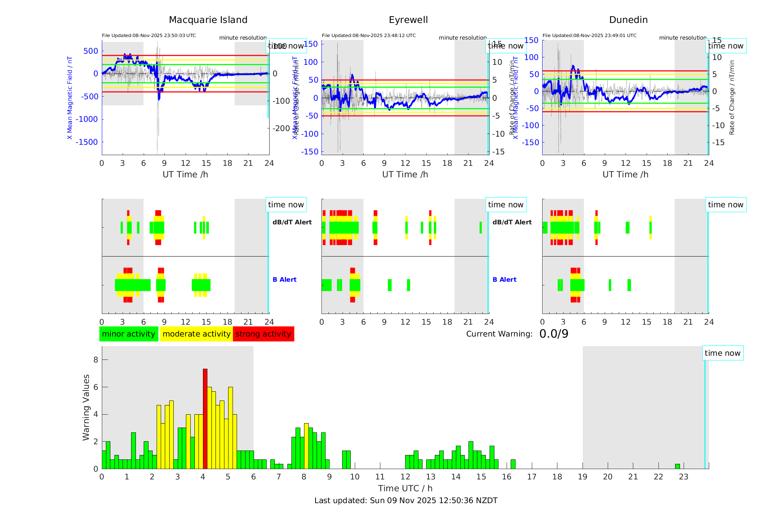The height and width of the screenshot is (532, 784).
Task: Click the red strong activity legend box
Action: pyautogui.click(x=263, y=334)
